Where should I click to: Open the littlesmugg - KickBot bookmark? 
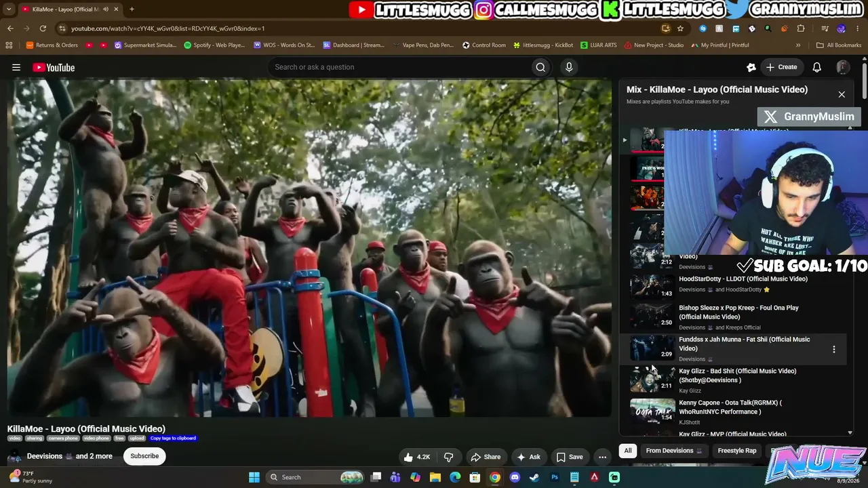[543, 45]
